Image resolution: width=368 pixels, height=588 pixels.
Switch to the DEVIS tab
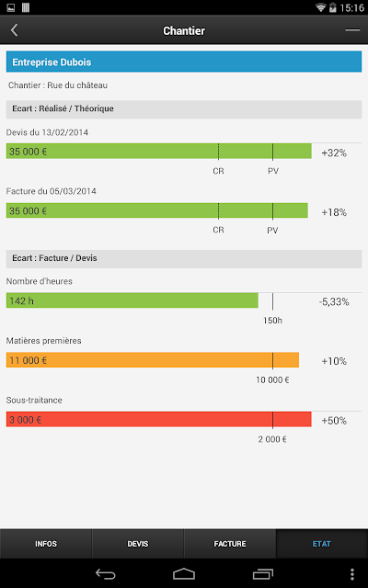(x=138, y=544)
